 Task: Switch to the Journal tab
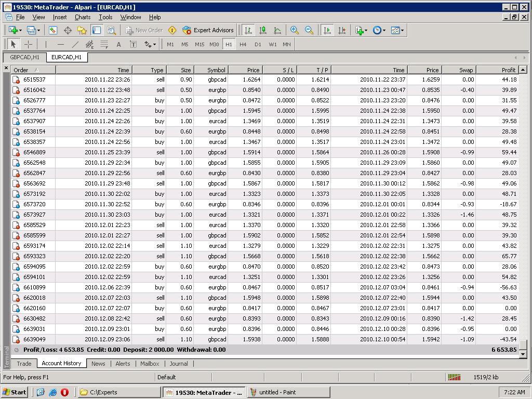coord(178,364)
